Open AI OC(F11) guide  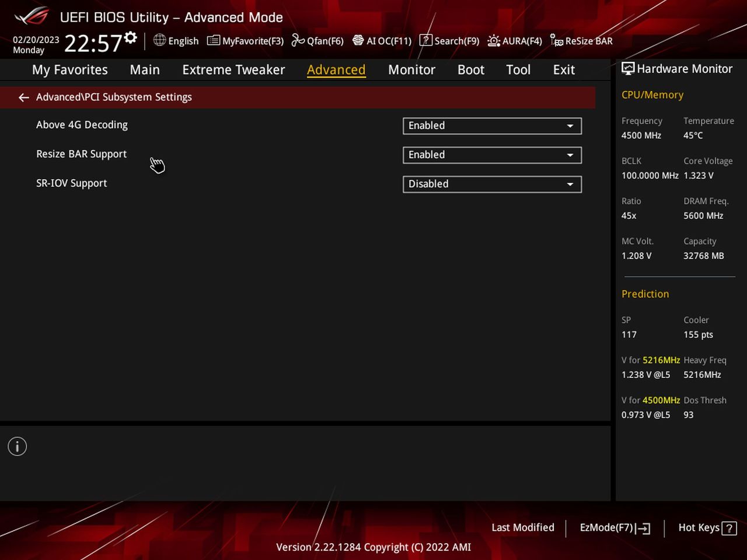point(382,41)
